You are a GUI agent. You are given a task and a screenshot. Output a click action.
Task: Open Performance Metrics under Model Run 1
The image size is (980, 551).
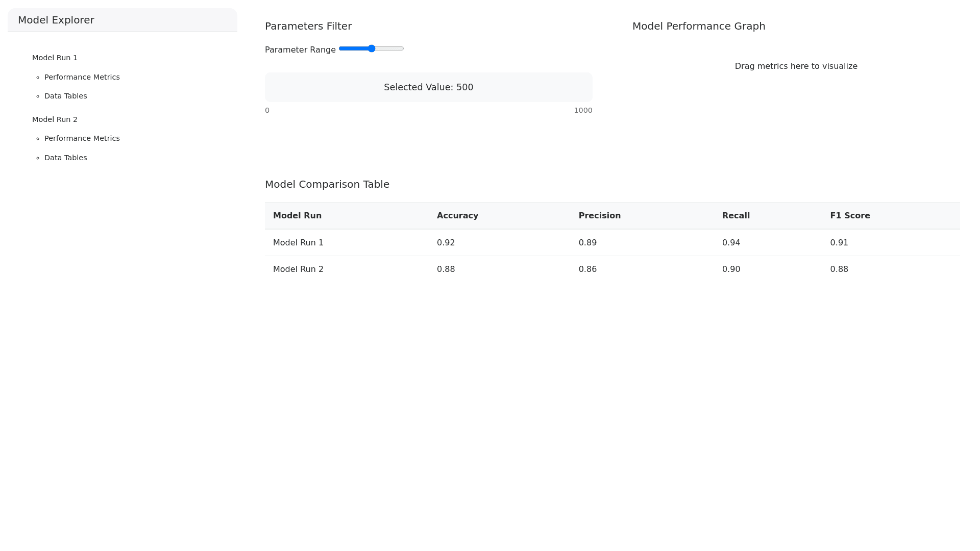click(82, 77)
